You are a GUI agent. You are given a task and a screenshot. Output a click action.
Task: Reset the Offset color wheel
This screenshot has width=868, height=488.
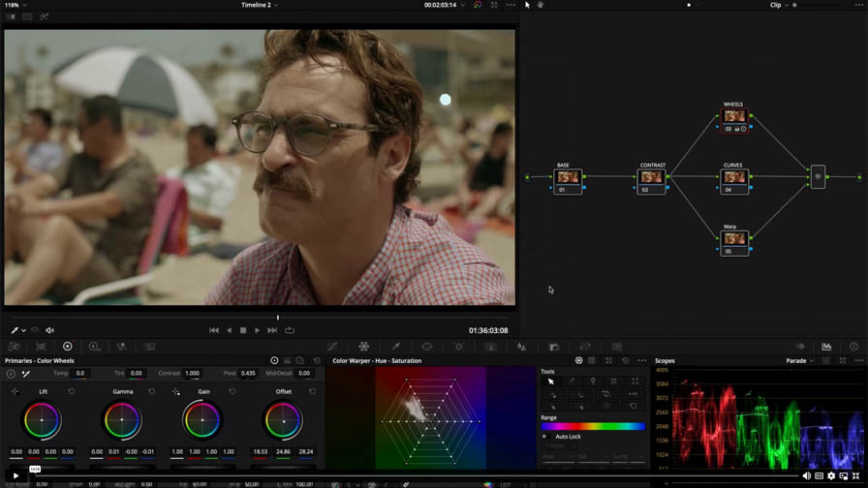coord(312,391)
